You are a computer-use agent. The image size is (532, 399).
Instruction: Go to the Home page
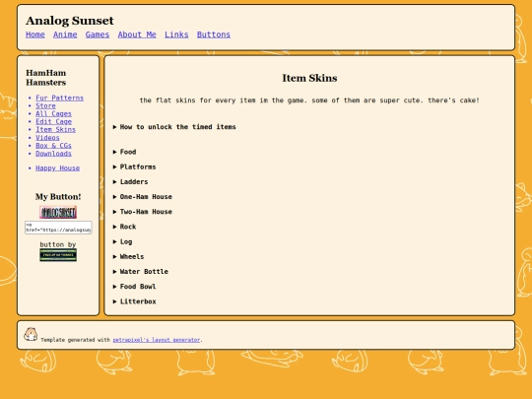pyautogui.click(x=35, y=34)
